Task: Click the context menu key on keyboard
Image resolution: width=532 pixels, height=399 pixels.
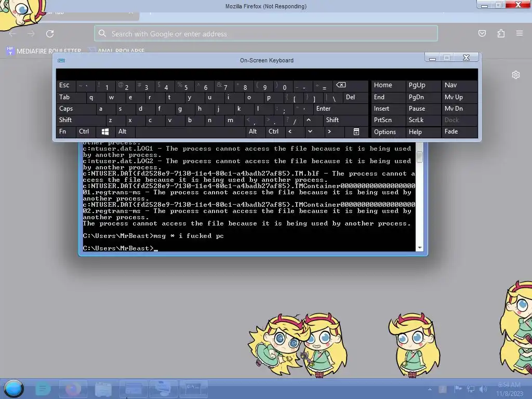Action: [x=356, y=131]
